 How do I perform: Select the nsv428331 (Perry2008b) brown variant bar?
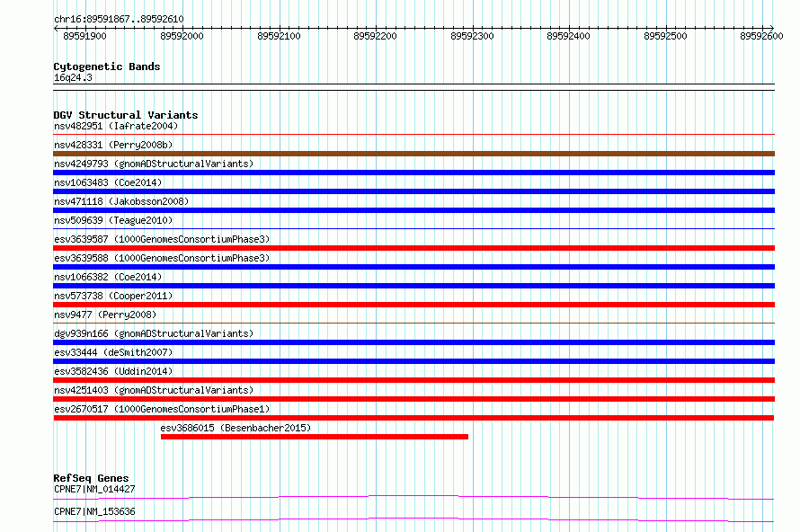coord(413,154)
